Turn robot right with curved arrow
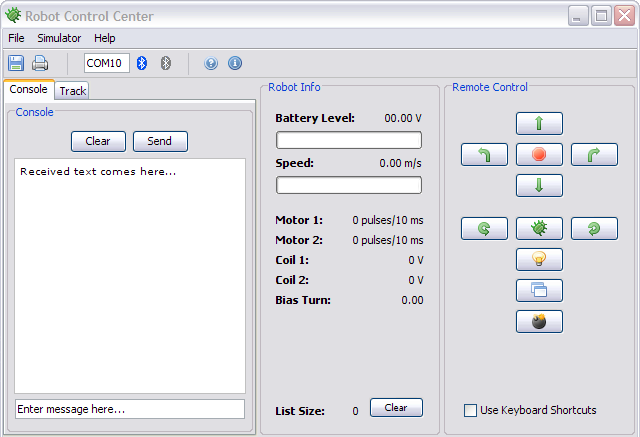Viewport: 640px width, 437px height. [x=594, y=154]
